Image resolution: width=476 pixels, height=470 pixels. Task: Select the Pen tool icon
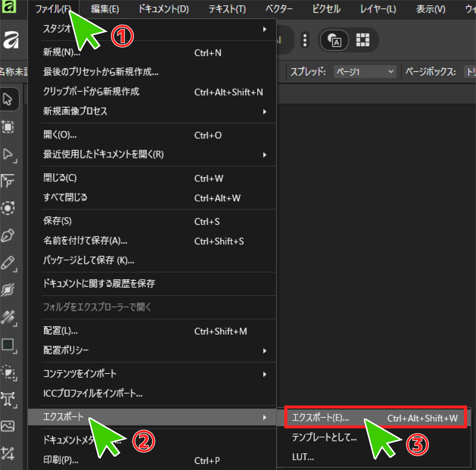(x=8, y=235)
